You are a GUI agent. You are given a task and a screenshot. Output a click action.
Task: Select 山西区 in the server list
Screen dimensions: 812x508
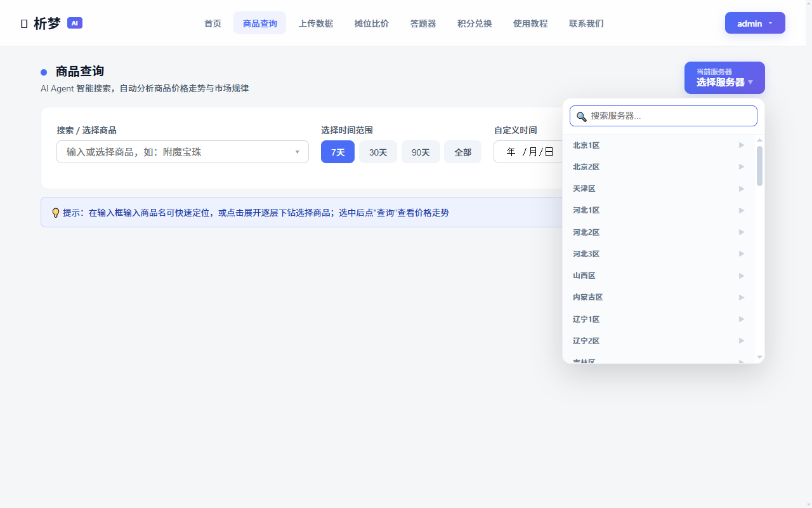(x=658, y=276)
